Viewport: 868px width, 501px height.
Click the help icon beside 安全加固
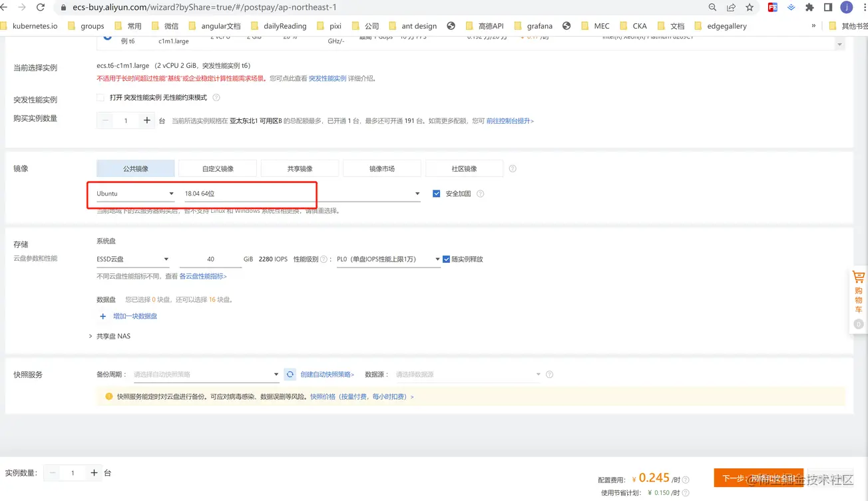click(481, 194)
